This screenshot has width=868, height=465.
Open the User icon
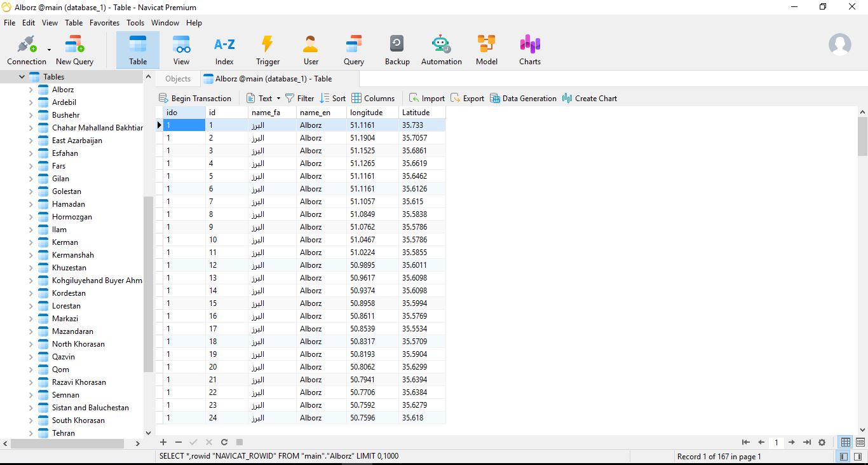click(311, 50)
